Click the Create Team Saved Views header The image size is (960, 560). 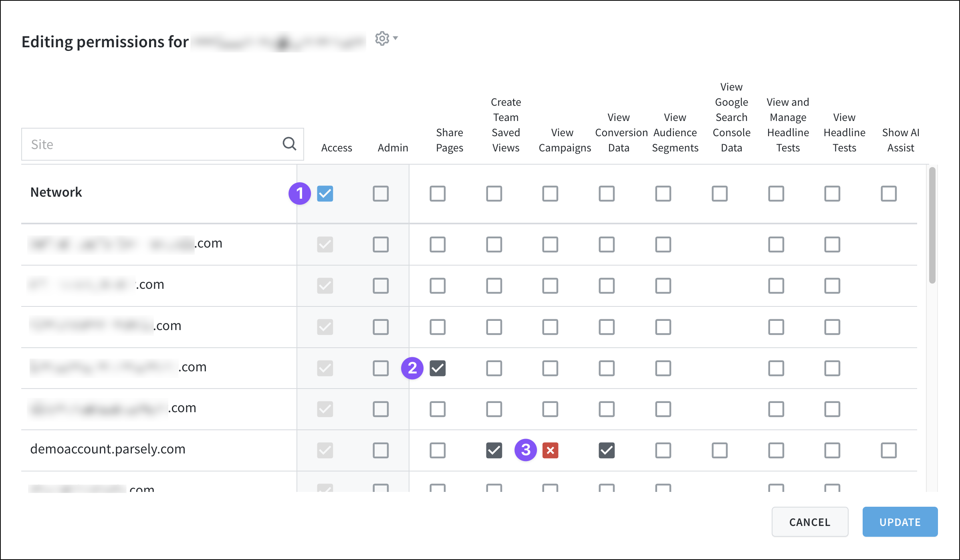coord(506,125)
